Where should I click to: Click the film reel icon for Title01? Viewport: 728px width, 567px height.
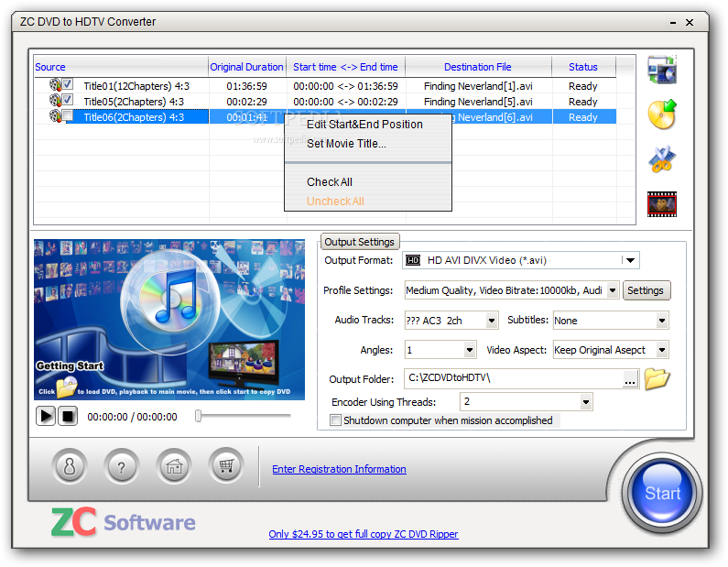pyautogui.click(x=55, y=85)
